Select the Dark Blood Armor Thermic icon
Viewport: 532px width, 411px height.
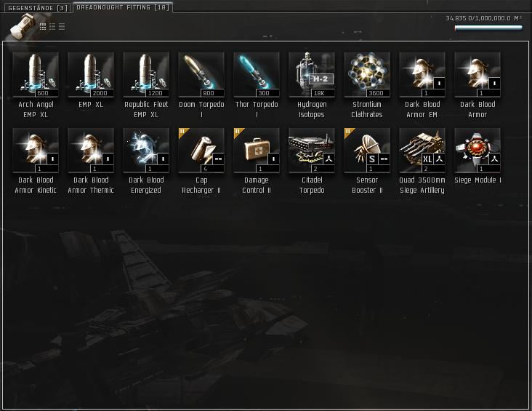(91, 151)
